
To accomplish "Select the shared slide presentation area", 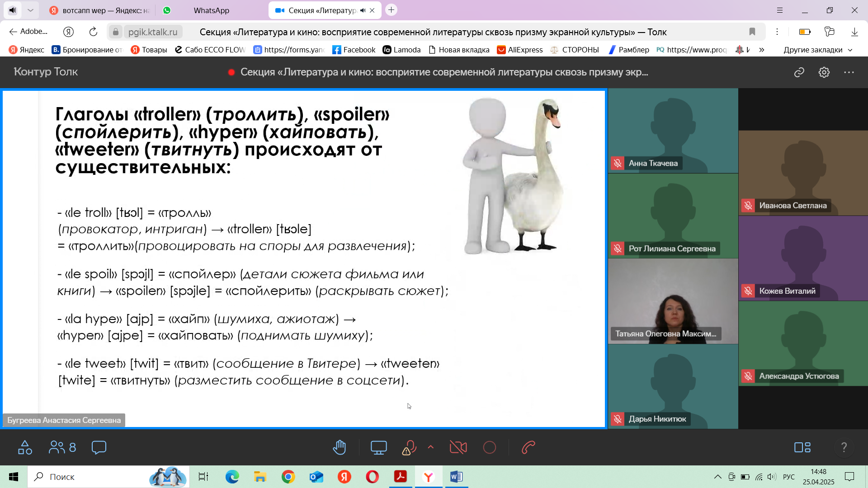I will coord(304,258).
